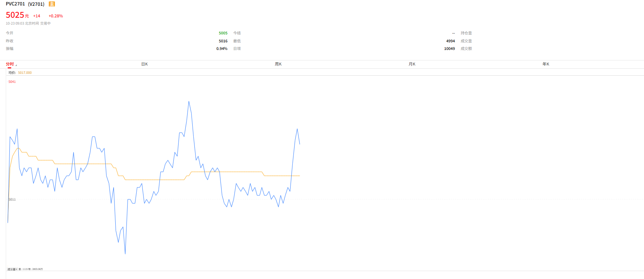644x279 pixels.
Task: Click the 成交额 label
Action: [466, 48]
